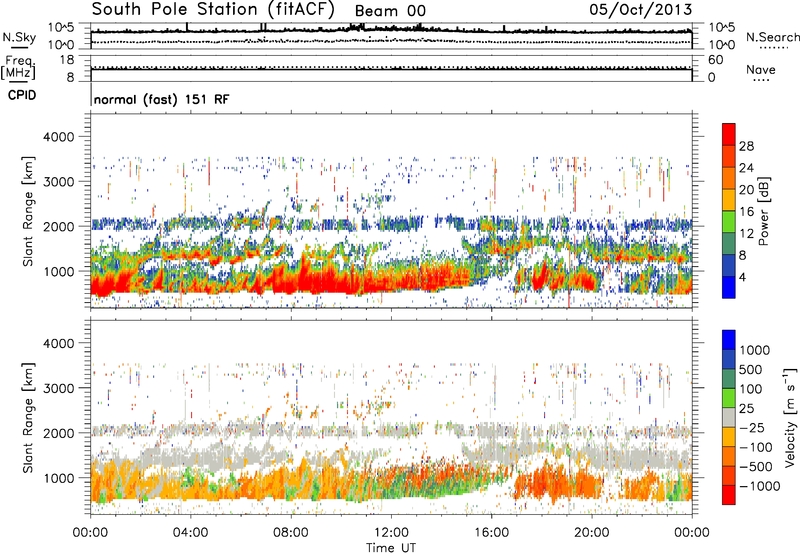
Task: Click the 28 tick on Power colorbar
Action: [x=746, y=146]
